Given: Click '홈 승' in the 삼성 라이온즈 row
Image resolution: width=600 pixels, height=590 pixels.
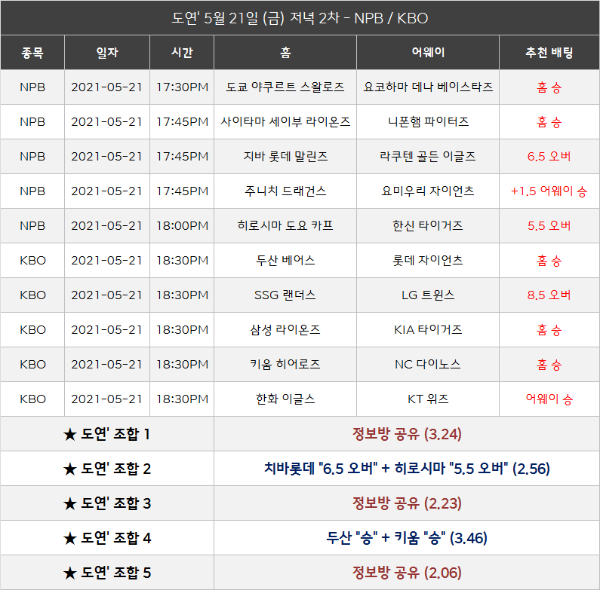Looking at the screenshot, I should 549,330.
